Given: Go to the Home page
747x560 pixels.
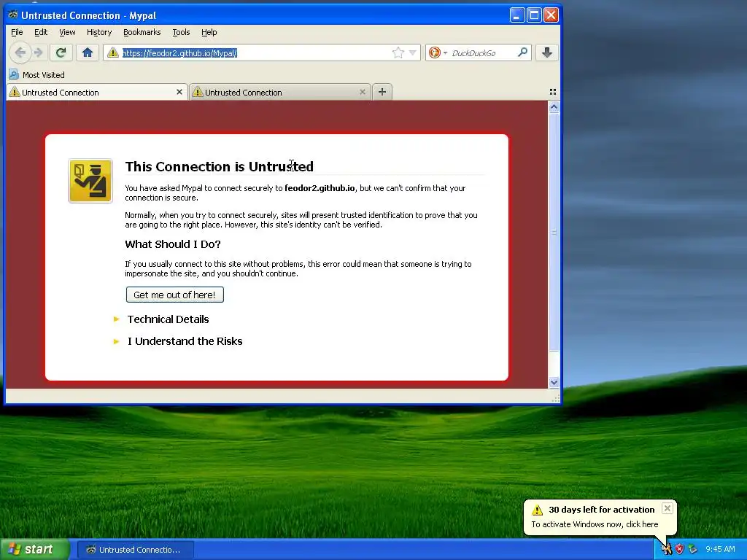Looking at the screenshot, I should [88, 52].
